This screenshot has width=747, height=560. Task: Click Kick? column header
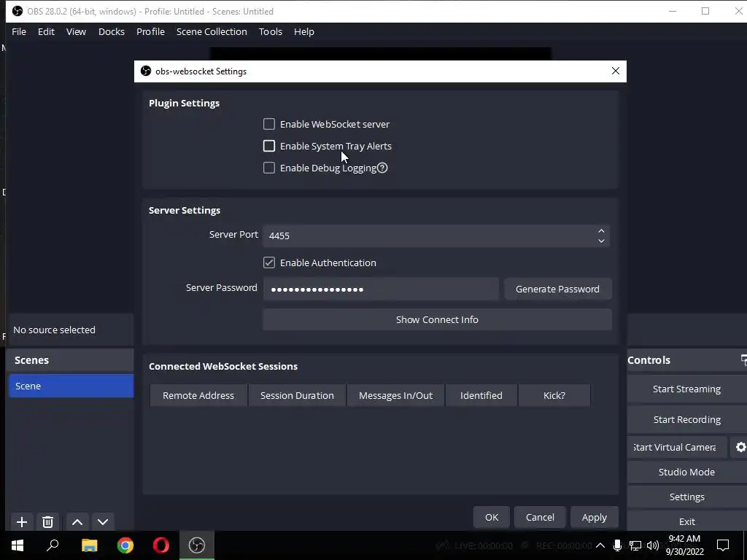point(554,395)
